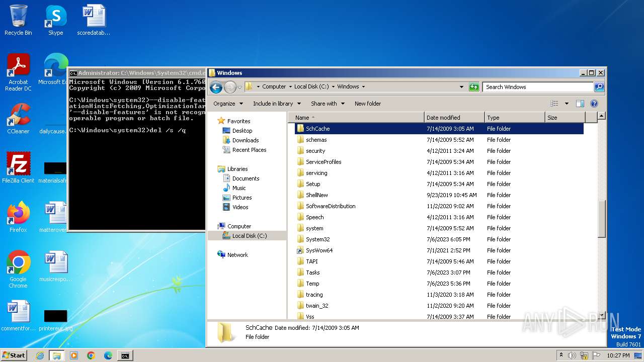Open Internet Explorer from the taskbar

[x=40, y=355]
